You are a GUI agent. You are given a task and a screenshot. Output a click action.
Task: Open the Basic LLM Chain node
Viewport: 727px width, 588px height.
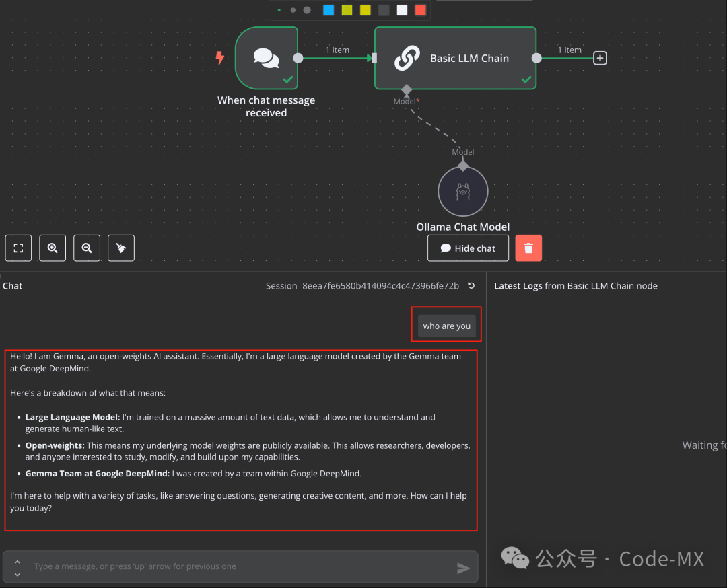tap(455, 58)
